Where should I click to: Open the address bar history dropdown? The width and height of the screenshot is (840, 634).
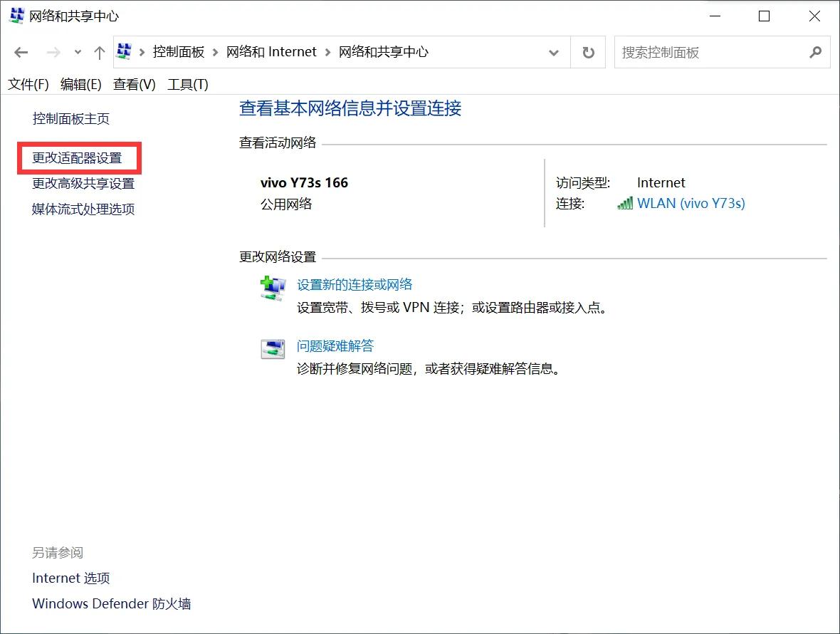pos(554,51)
